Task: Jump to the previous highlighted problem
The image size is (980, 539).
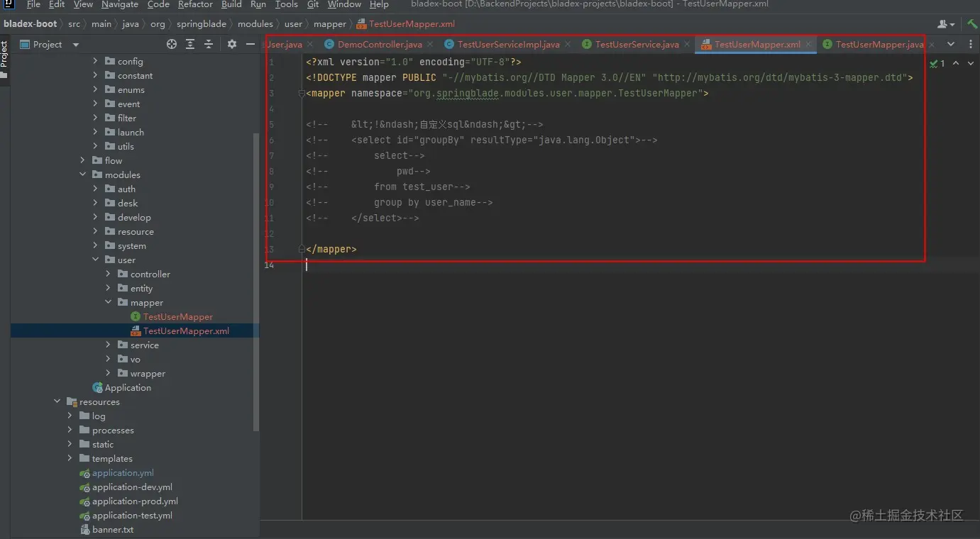Action: click(956, 63)
